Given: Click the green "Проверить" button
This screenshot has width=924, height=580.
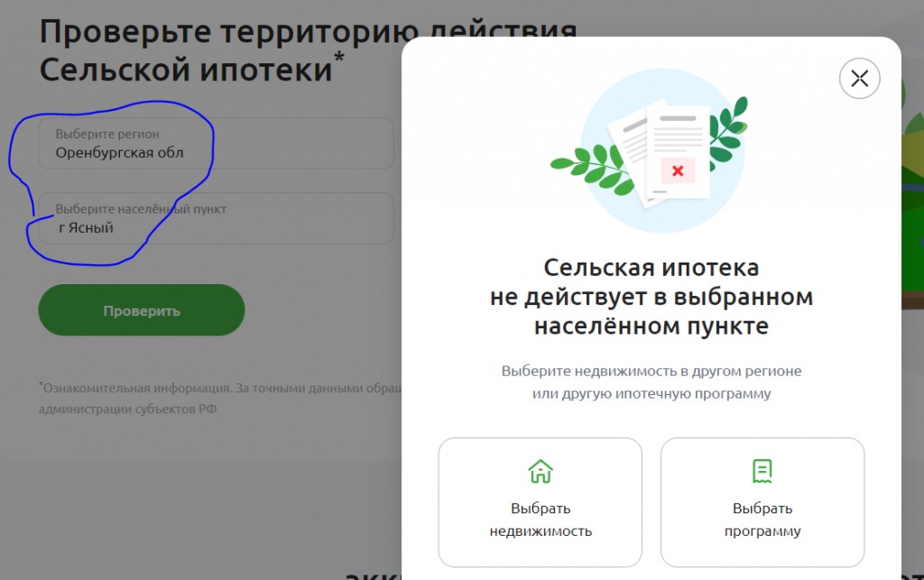Looking at the screenshot, I should click(x=142, y=310).
